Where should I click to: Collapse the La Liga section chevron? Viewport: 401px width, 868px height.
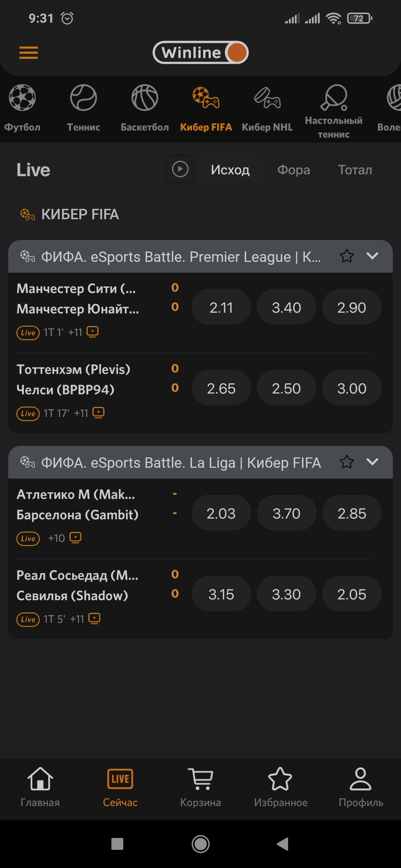point(372,462)
